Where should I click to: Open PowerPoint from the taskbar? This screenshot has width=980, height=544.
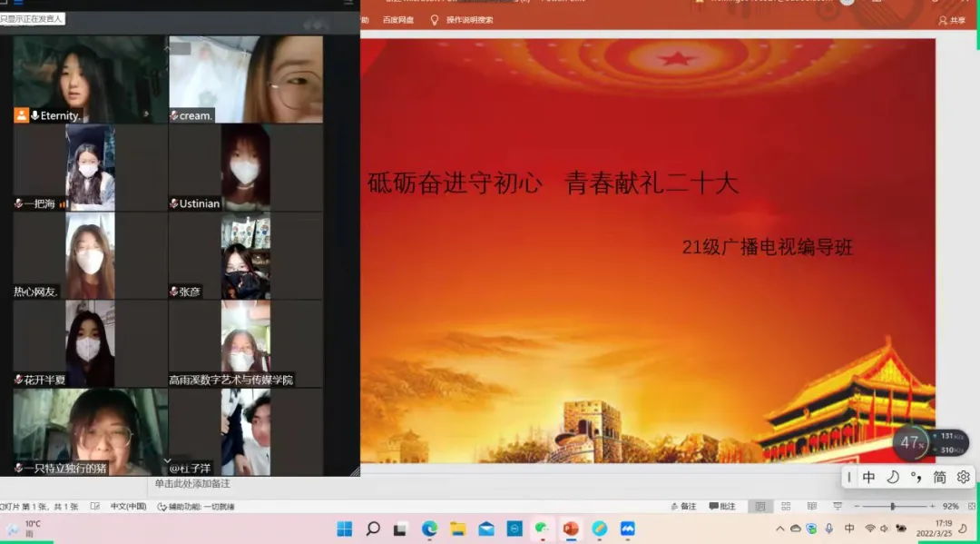(571, 529)
